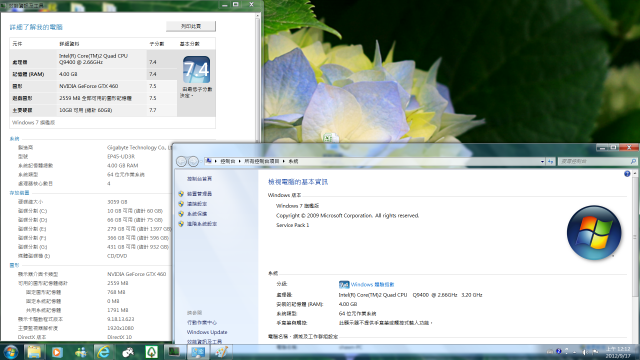Image resolution: width=640 pixels, height=360 pixels.
Task: Open the Action Center flag tray icon
Action: (x=595, y=352)
